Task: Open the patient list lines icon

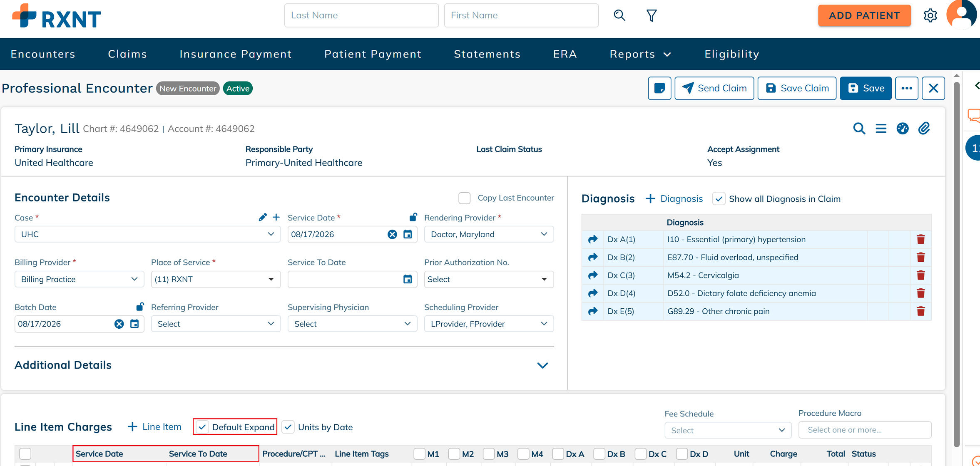Action: tap(881, 129)
